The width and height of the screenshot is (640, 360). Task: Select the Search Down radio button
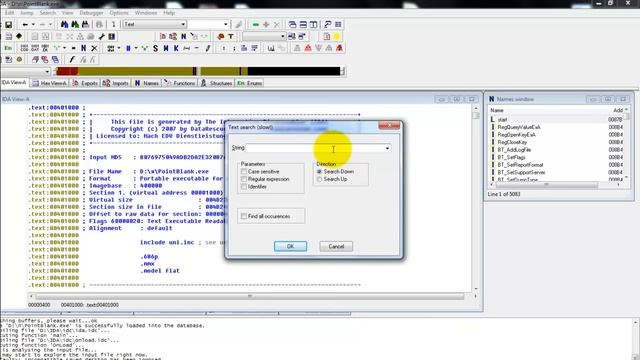click(320, 171)
